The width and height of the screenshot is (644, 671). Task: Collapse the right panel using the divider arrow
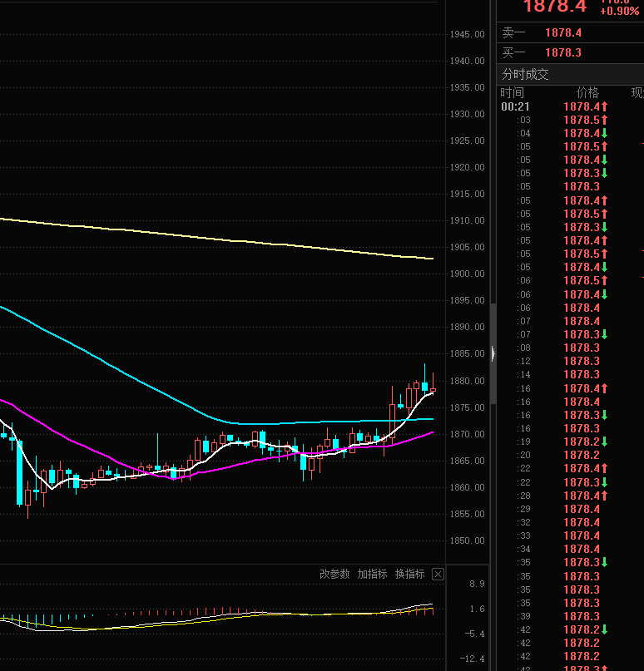(493, 353)
